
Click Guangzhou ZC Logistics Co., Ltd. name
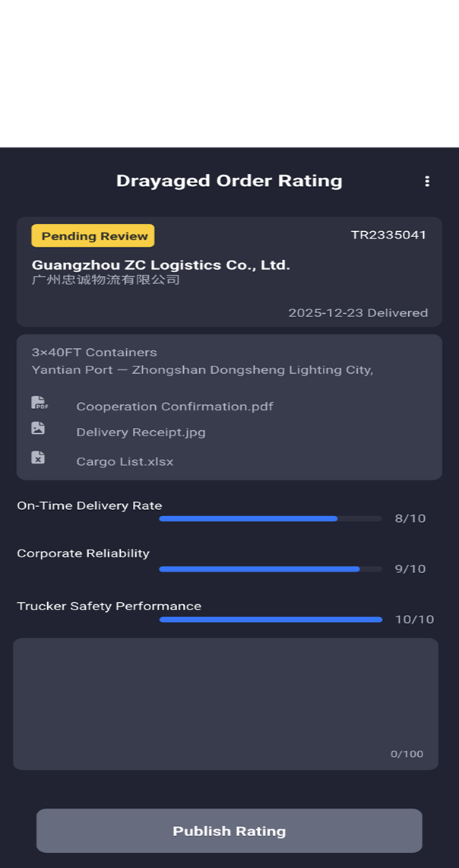point(161,265)
